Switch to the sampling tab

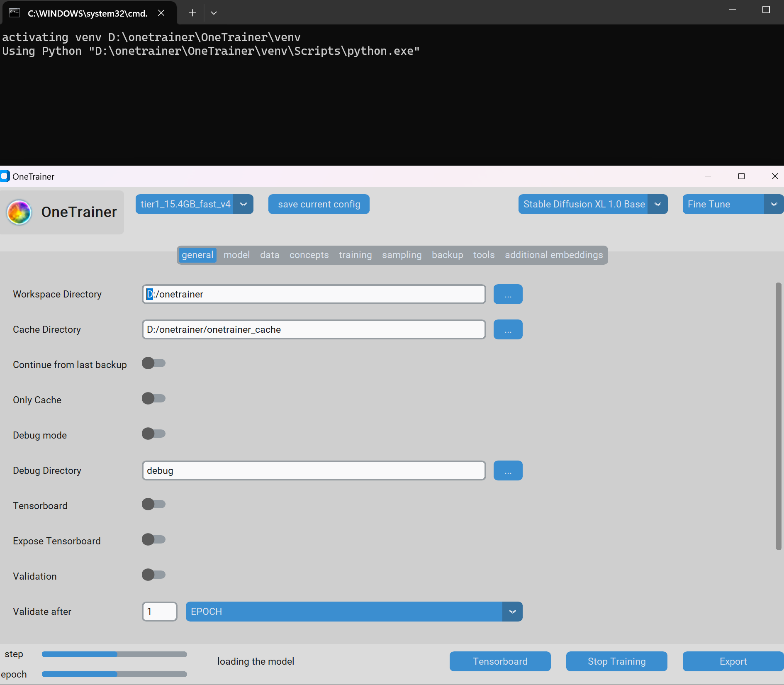pyautogui.click(x=402, y=255)
